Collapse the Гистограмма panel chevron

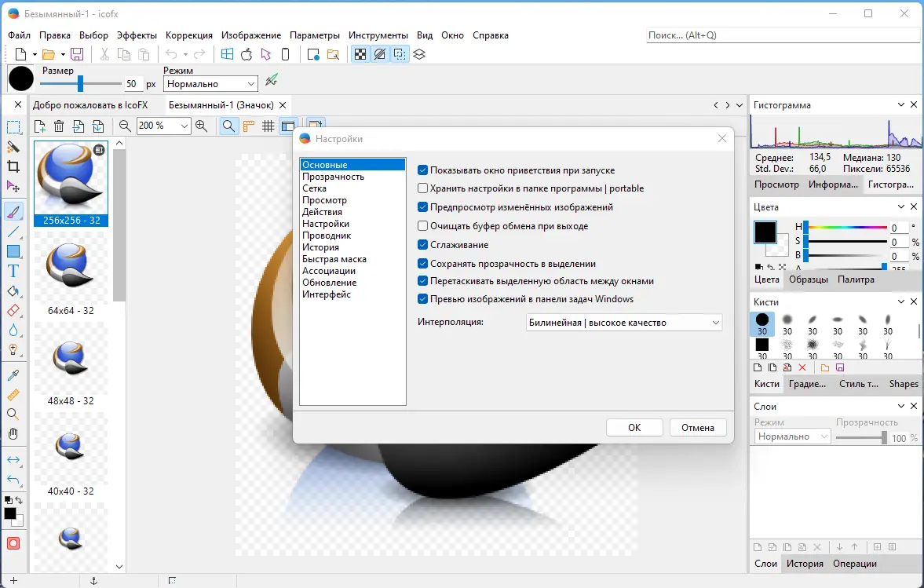(901, 104)
